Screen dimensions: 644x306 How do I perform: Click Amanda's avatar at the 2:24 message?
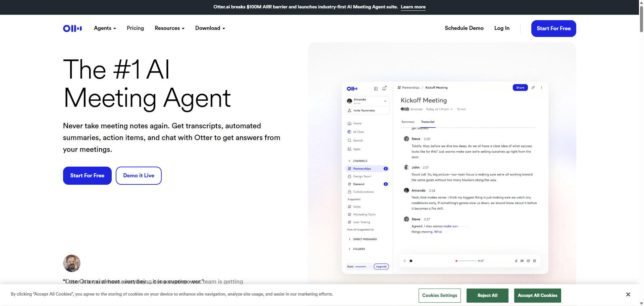tap(407, 190)
